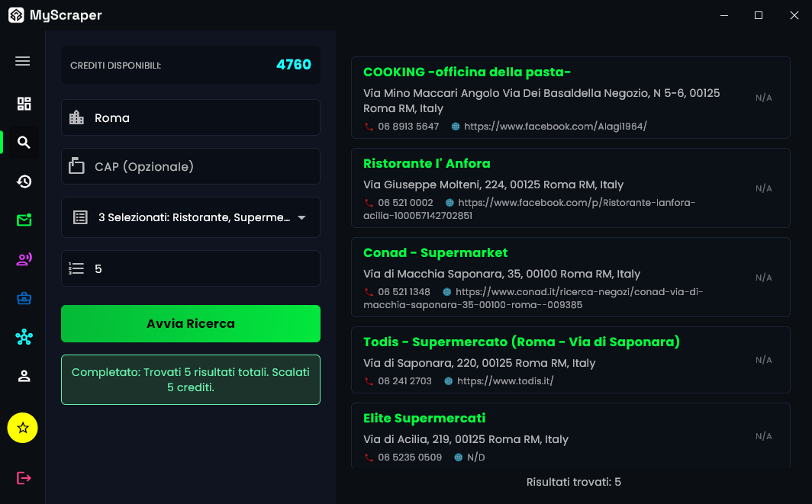Viewport: 812px width, 504px height.
Task: Select the Search tool in the sidebar
Action: point(22,143)
